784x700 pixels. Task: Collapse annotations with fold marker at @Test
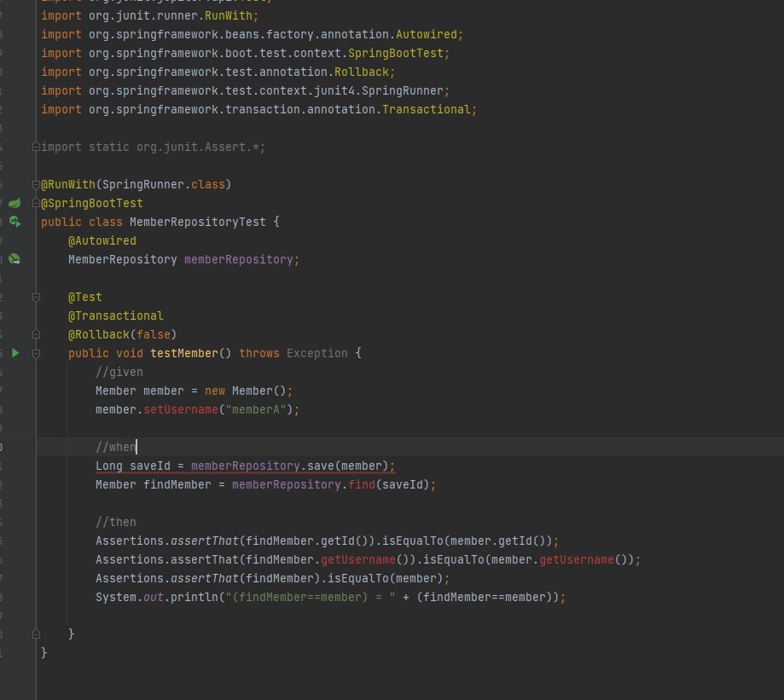36,298
